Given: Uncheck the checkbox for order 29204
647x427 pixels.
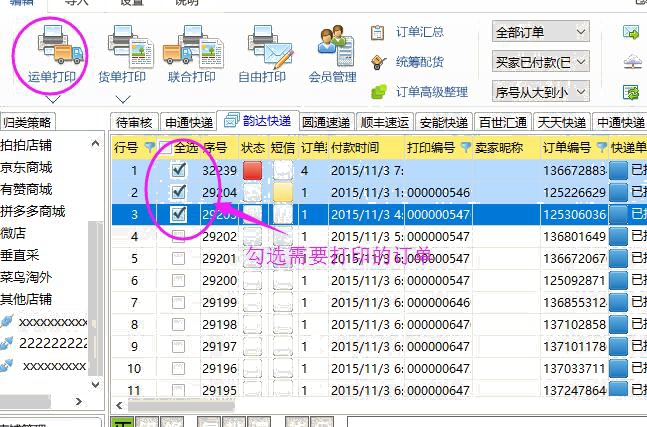Looking at the screenshot, I should [x=179, y=192].
